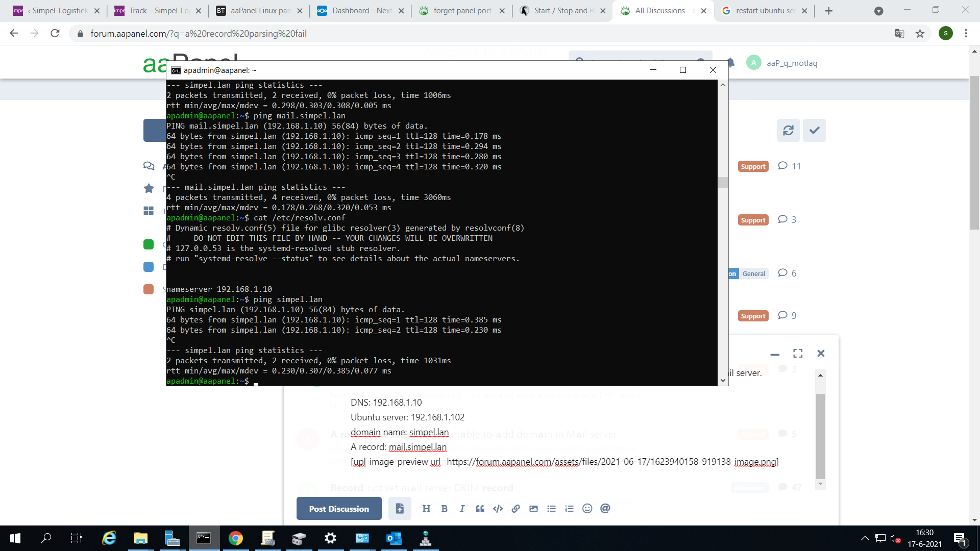Viewport: 980px width, 551px height.
Task: Open the Chrome three-dot menu
Action: pyautogui.click(x=966, y=34)
